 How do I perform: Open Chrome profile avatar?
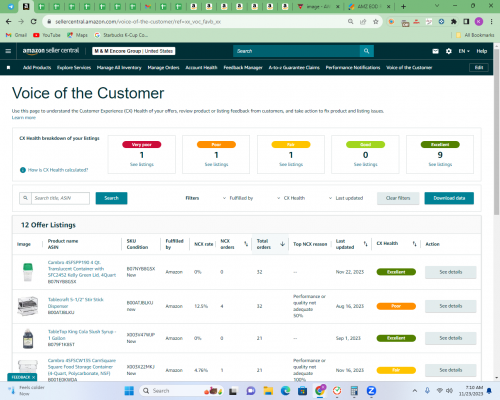(479, 22)
